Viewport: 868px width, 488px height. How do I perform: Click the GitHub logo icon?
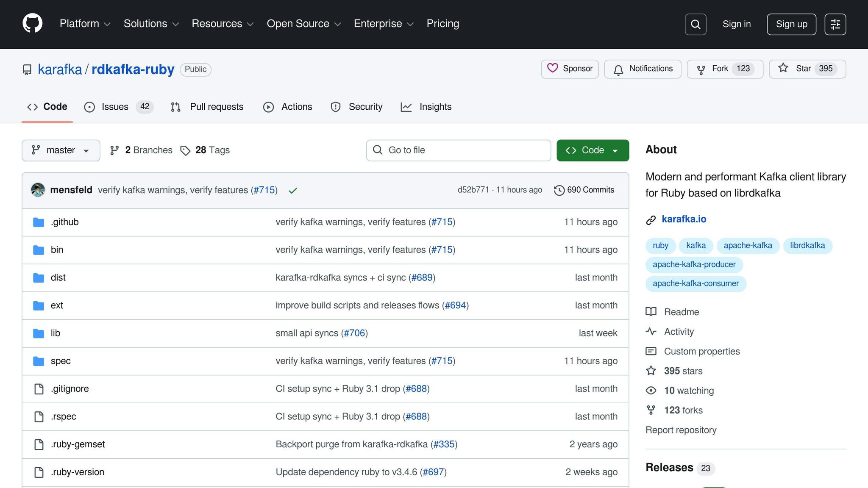pyautogui.click(x=32, y=24)
